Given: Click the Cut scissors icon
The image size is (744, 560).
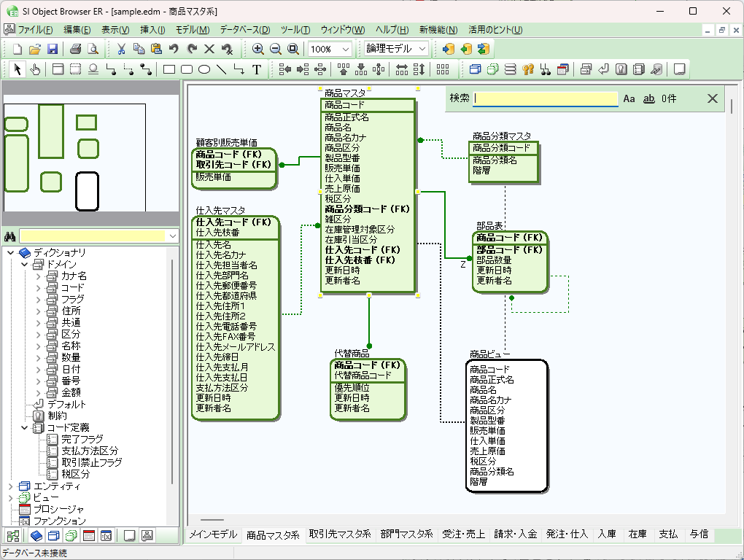Looking at the screenshot, I should tap(121, 49).
